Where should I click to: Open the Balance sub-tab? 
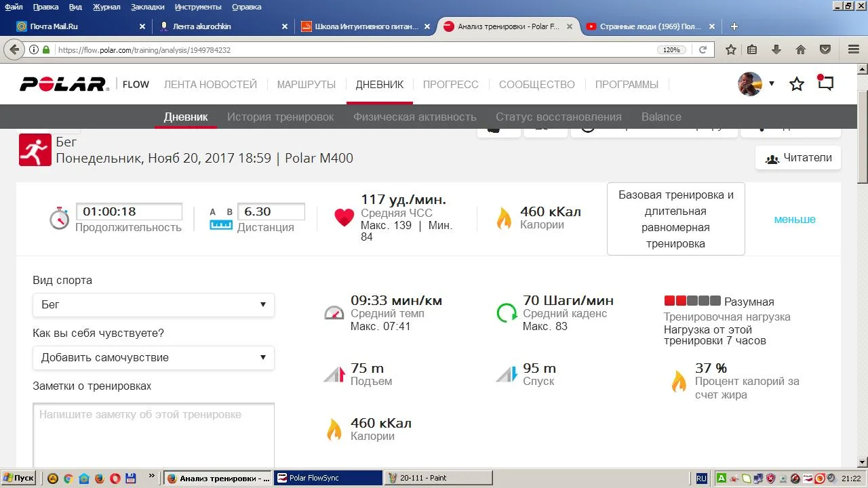click(661, 117)
